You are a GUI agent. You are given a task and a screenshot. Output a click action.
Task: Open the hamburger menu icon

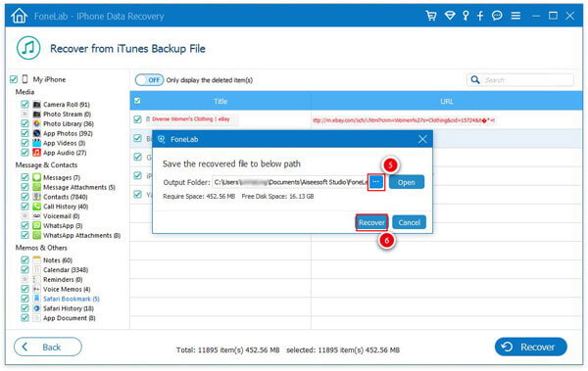515,16
